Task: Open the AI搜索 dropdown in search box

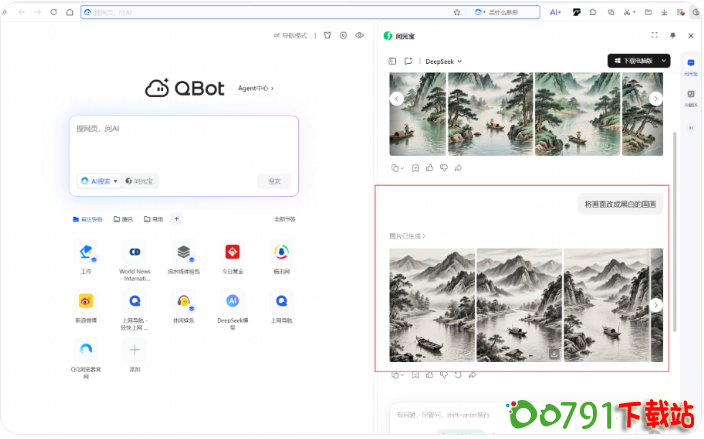Action: point(100,181)
